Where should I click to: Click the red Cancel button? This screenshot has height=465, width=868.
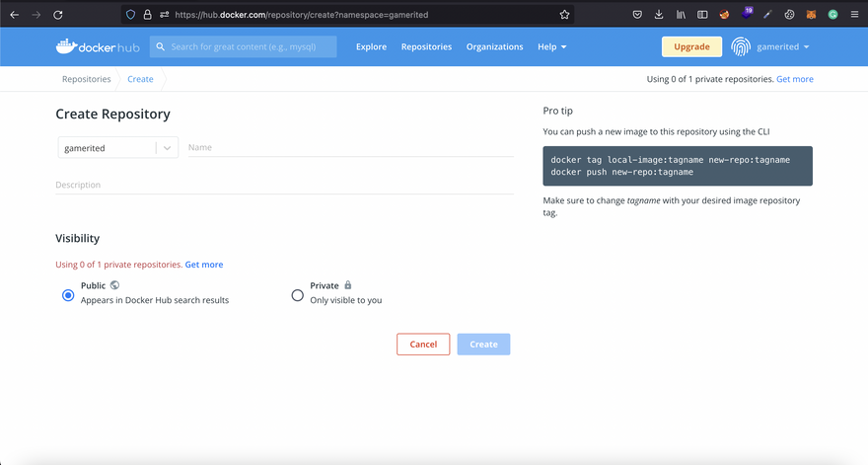[x=423, y=345]
